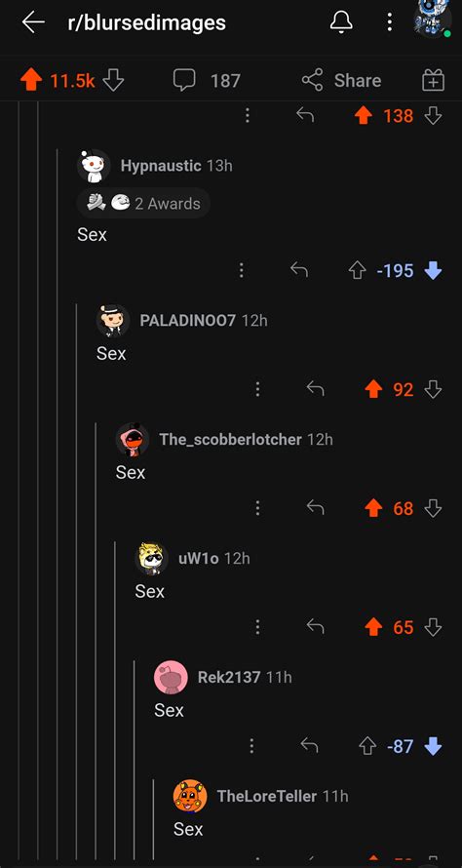Image resolution: width=462 pixels, height=868 pixels.
Task: Tap the back arrow to leave the thread
Action: (x=32, y=22)
